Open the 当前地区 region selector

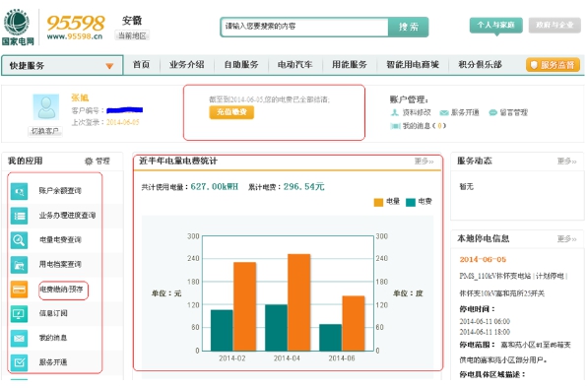click(x=132, y=35)
